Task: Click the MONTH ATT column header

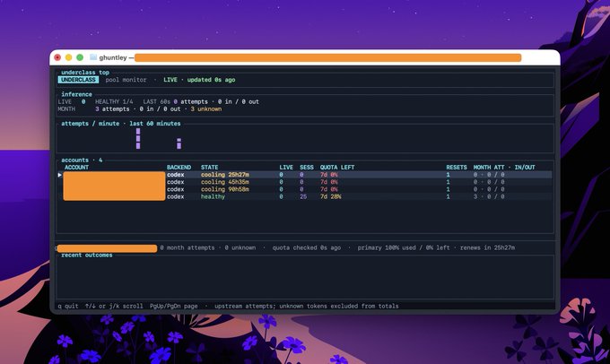Action: click(489, 168)
